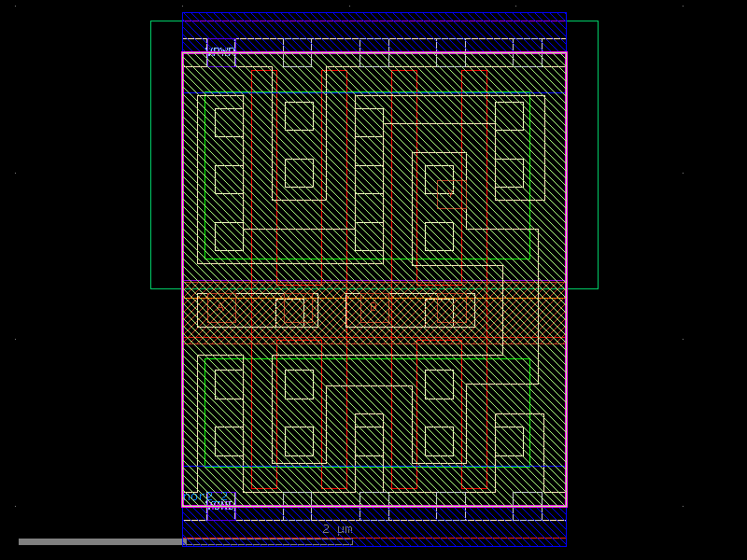The width and height of the screenshot is (747, 560).
Task: Click the green n-well boundary on the right
Action: (x=599, y=149)
